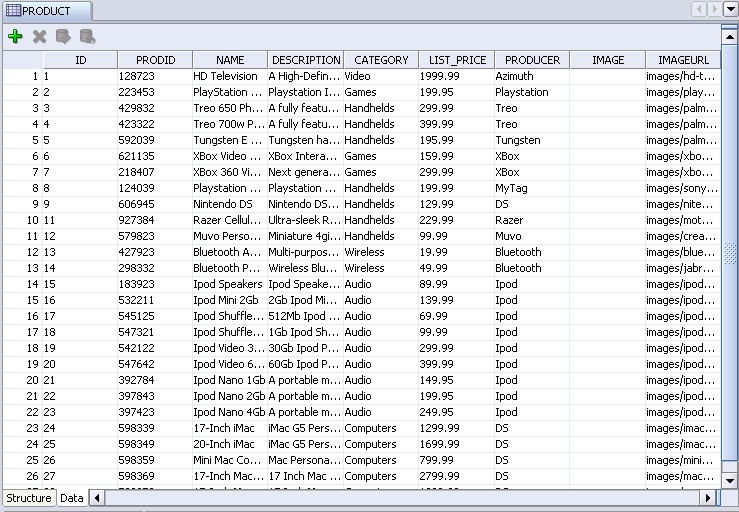Screen dimensions: 739x512
Task: Click the CATEGORY column header
Action: coord(381,60)
